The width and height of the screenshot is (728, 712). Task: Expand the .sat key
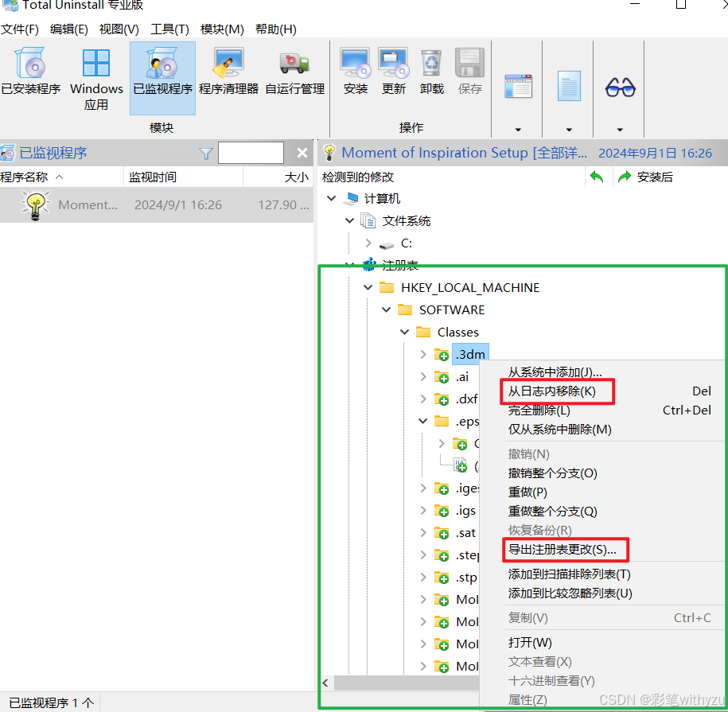coord(423,532)
